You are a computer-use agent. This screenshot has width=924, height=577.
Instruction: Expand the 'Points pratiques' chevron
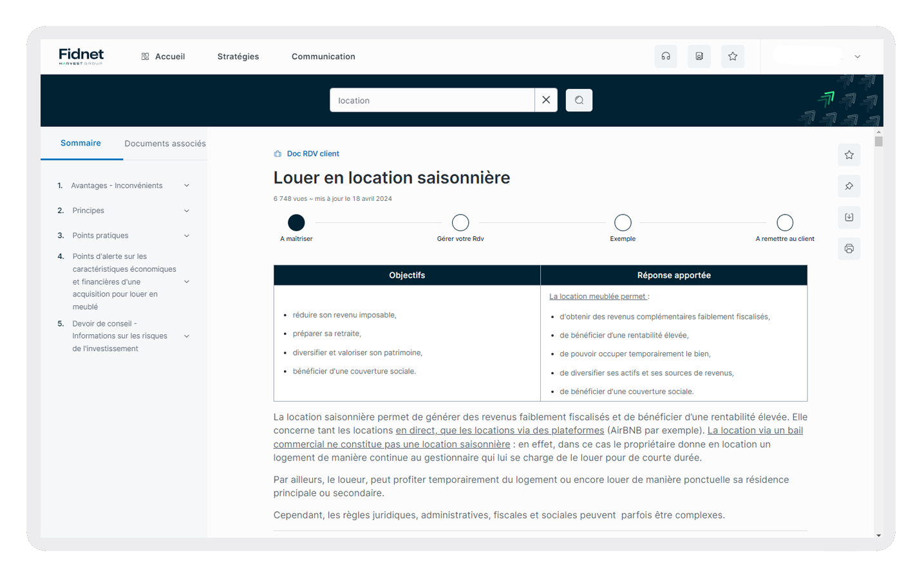click(x=187, y=236)
